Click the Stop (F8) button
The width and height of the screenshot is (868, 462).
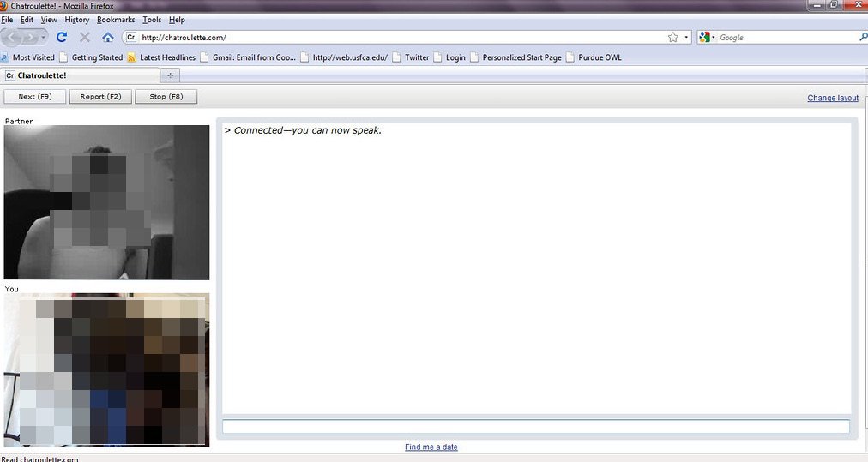click(166, 96)
